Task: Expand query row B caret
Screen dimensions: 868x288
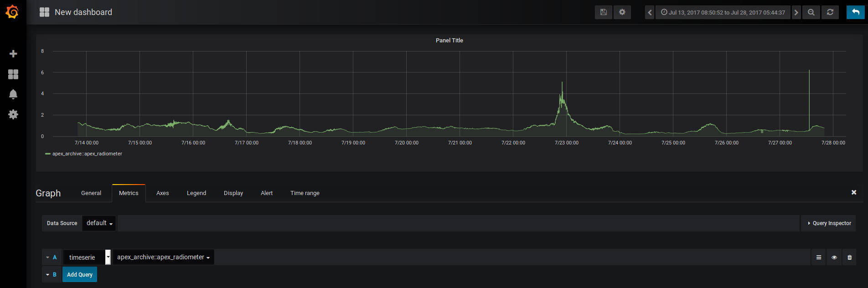Action: [47, 275]
